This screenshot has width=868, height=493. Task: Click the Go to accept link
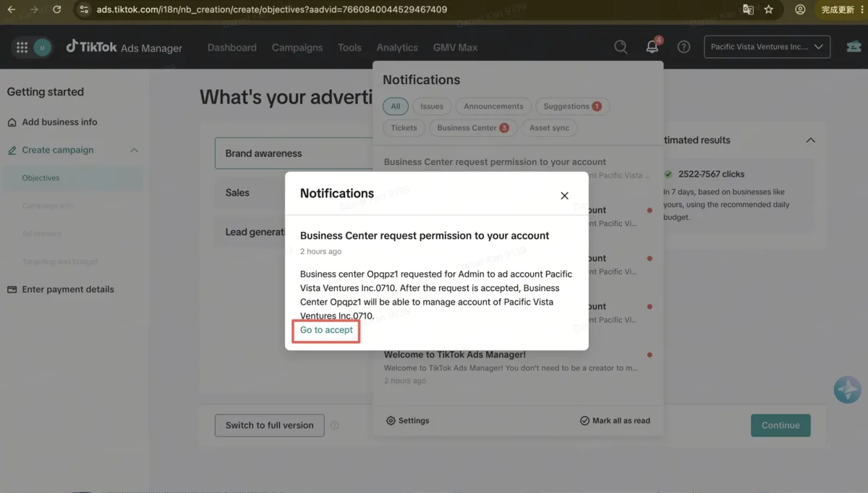(x=326, y=330)
